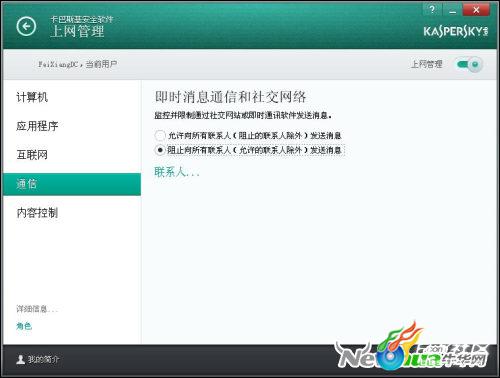Image resolution: width=500 pixels, height=378 pixels.
Task: Click the user profile icon at bottom left
Action: pos(21,359)
